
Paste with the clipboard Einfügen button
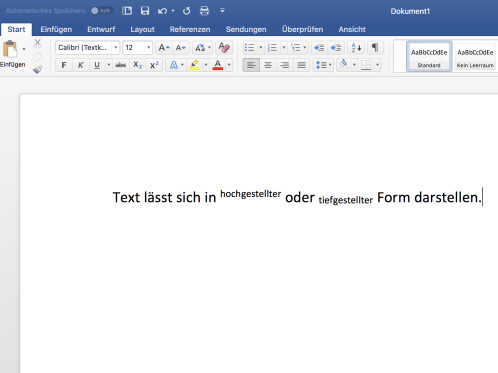pyautogui.click(x=11, y=53)
